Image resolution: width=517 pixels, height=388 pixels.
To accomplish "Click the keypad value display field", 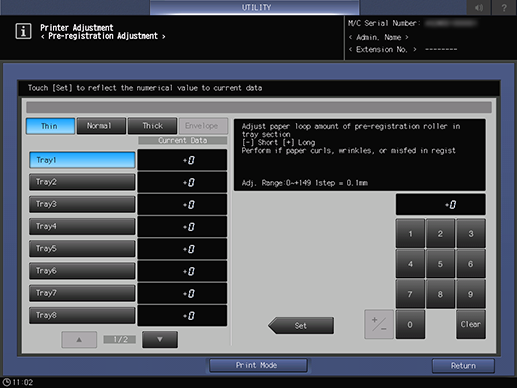I will (440, 204).
